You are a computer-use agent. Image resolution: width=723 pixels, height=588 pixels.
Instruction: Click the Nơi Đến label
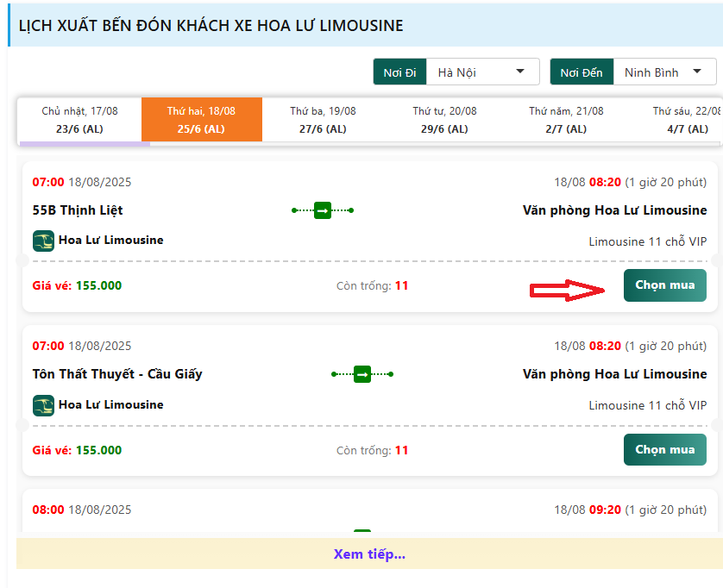(x=582, y=72)
